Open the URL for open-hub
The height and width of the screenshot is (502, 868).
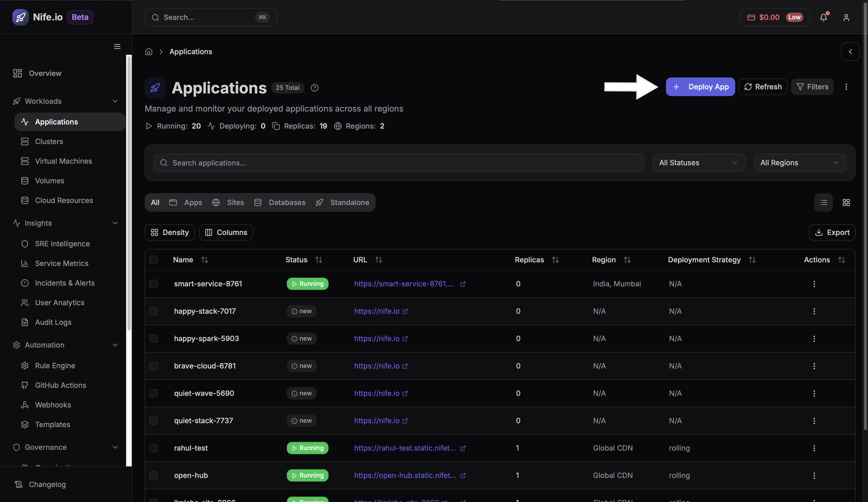pyautogui.click(x=405, y=475)
